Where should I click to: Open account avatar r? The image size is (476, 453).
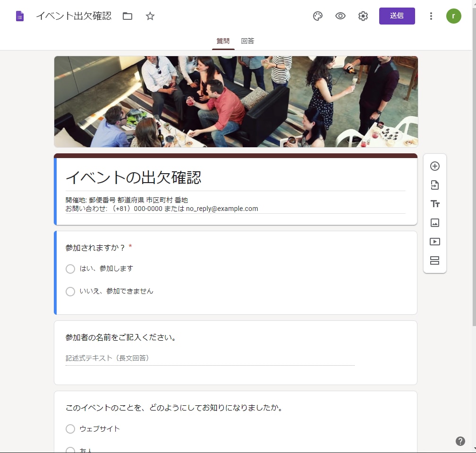tap(453, 16)
